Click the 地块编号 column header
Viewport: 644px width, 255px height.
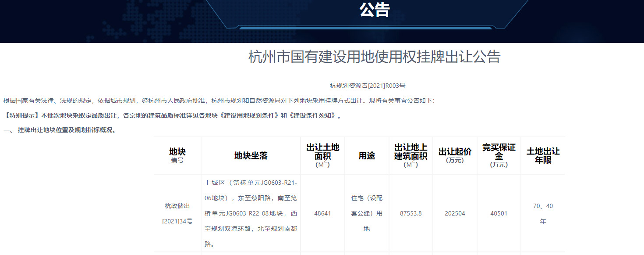tap(177, 155)
